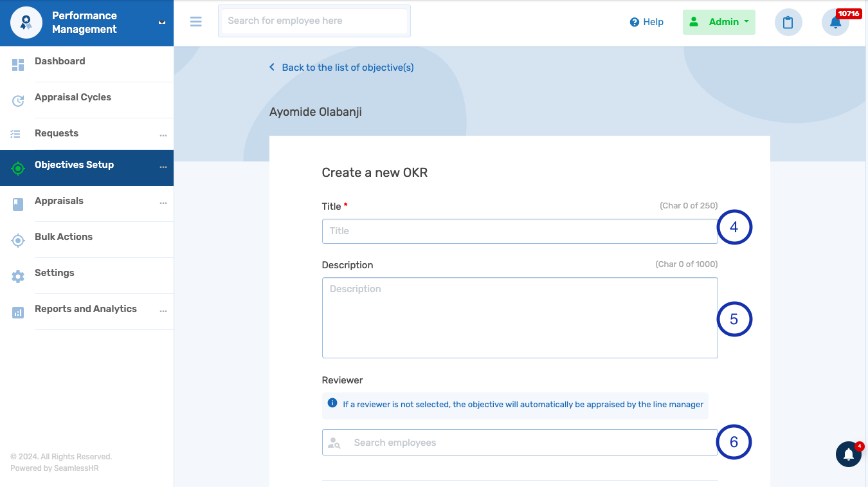Click the Bulk Actions icon
Viewport: 868px width, 487px height.
click(18, 241)
